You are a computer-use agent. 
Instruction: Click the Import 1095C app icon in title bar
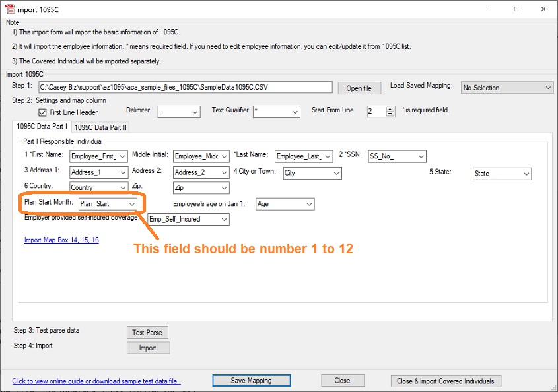tap(10, 9)
